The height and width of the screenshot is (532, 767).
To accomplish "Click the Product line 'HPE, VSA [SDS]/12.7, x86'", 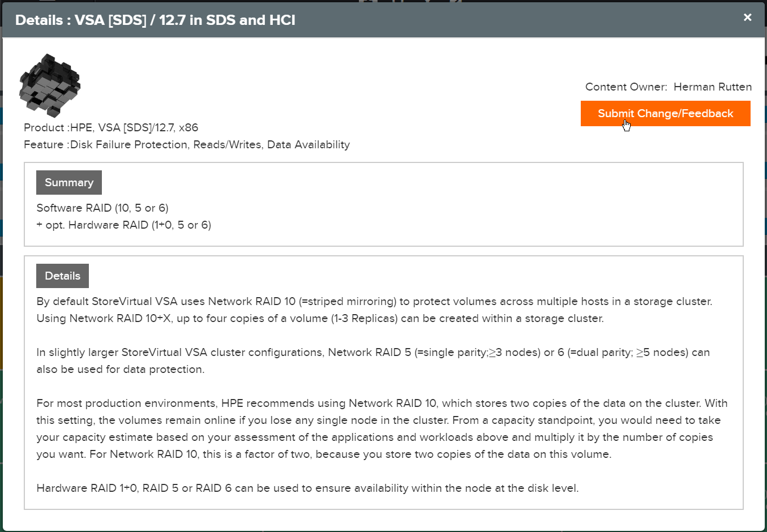I will [x=134, y=127].
